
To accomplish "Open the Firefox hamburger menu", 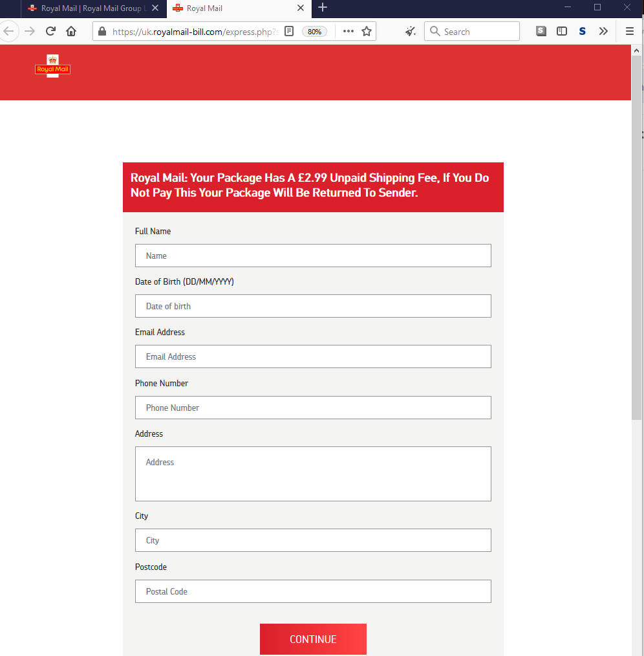I will click(629, 31).
